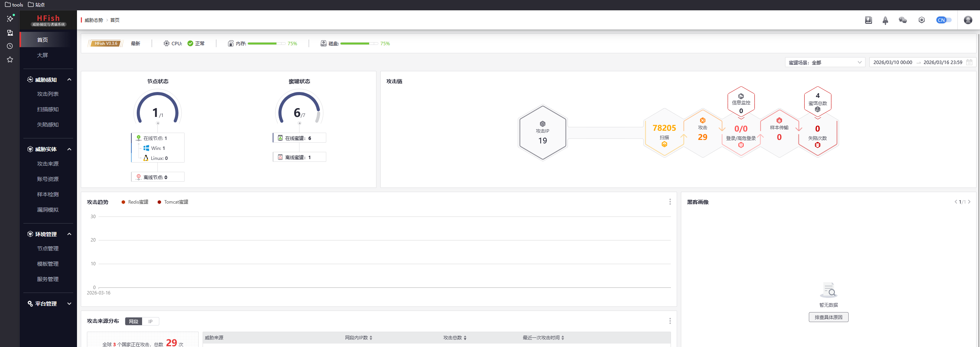Open 攻击列表 in the sidebar menu
The width and height of the screenshot is (980, 347).
[x=48, y=94]
